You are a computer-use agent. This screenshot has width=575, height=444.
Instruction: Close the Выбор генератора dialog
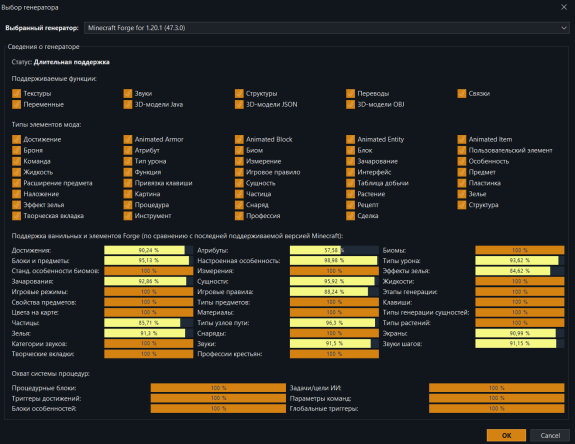pos(564,7)
